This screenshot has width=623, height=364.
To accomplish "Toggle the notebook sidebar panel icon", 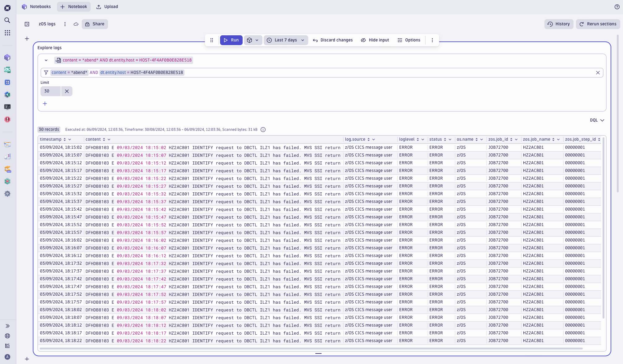I will coord(27,24).
